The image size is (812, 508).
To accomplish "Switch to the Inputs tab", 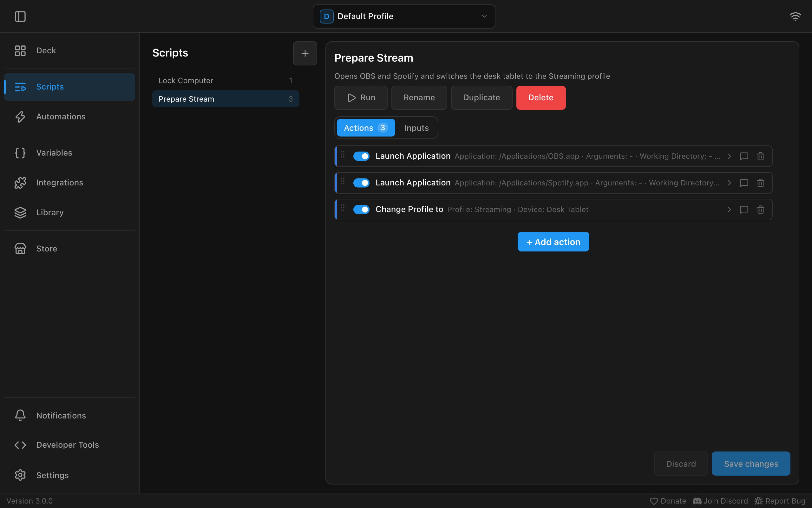I will (x=416, y=128).
